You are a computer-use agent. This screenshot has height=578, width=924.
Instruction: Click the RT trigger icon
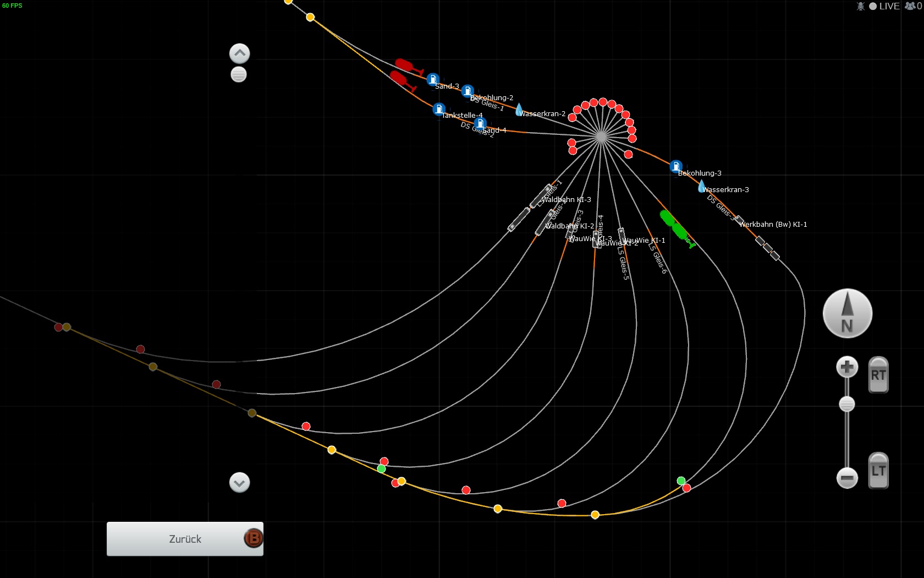tap(878, 375)
